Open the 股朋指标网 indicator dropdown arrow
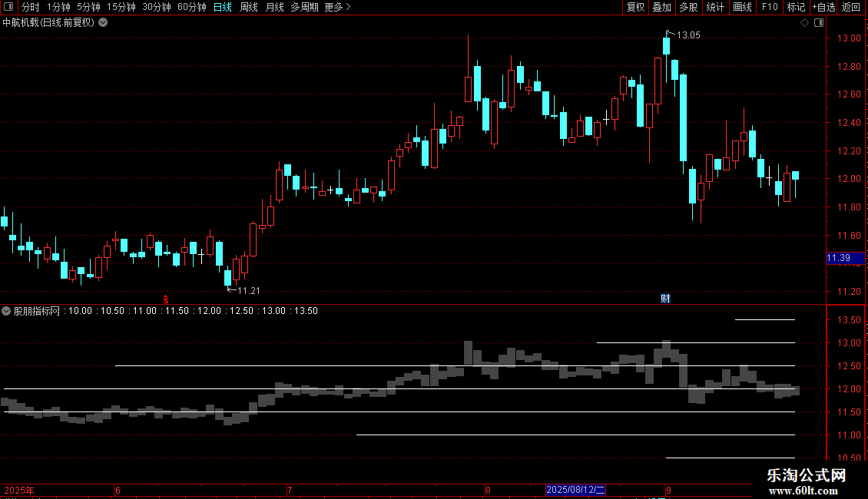Screen dimensions: 868x499 [x=6, y=311]
